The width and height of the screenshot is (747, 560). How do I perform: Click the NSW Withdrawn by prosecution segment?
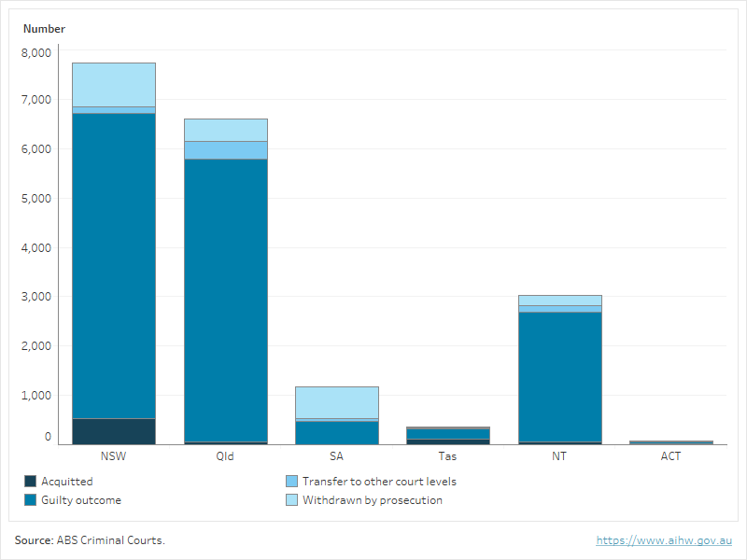pos(113,85)
